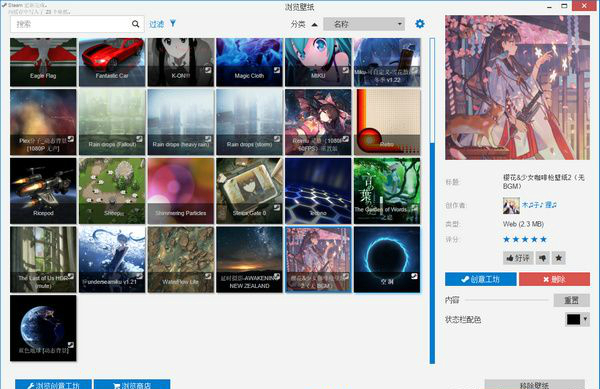600x389 pixels.
Task: Click the search magnifier icon
Action: coord(135,24)
